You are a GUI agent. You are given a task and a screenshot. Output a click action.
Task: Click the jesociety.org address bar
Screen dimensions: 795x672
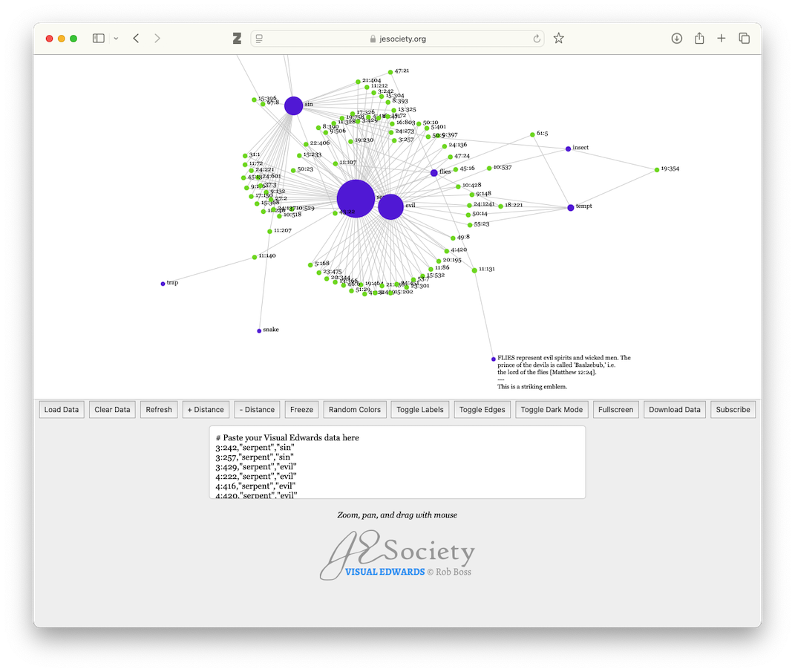pyautogui.click(x=397, y=39)
